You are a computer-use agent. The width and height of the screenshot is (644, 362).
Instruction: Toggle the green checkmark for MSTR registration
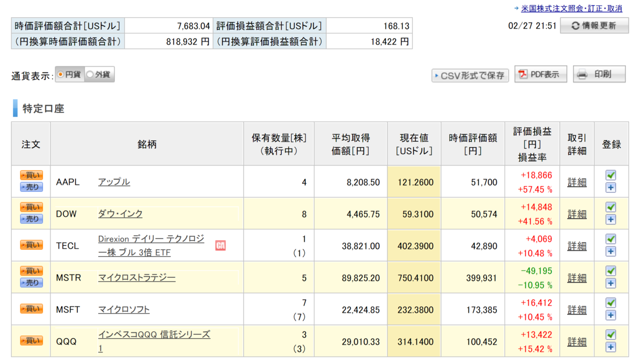pyautogui.click(x=611, y=271)
